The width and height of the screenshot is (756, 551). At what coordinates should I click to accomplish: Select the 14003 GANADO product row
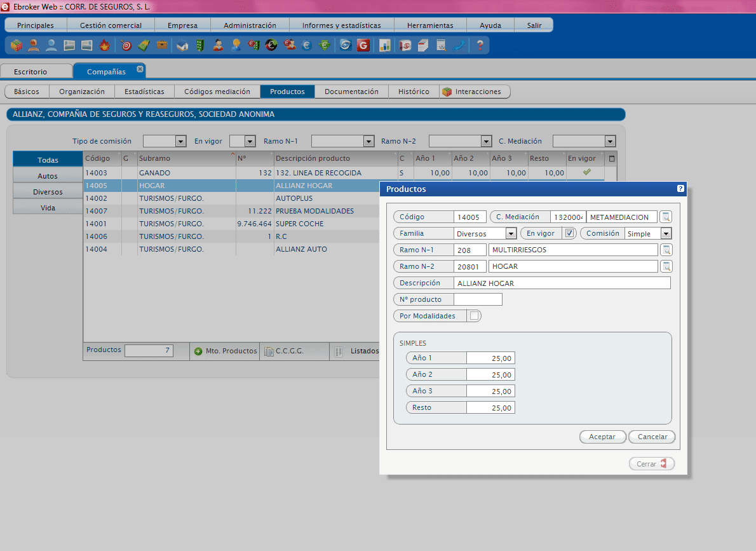(x=344, y=173)
